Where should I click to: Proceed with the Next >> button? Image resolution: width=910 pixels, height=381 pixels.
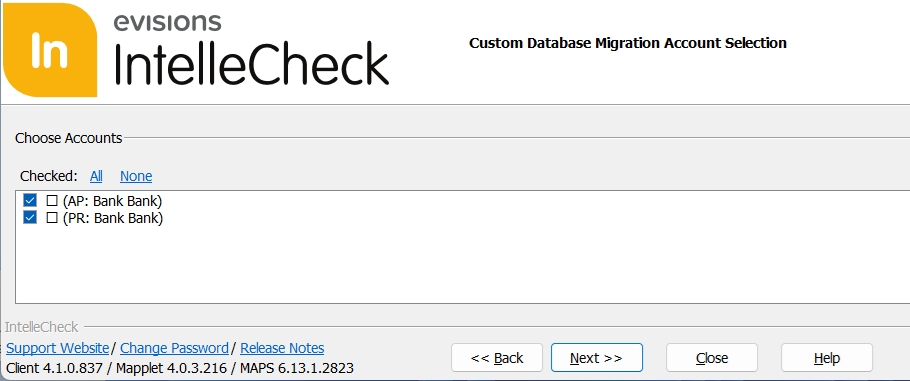click(597, 358)
